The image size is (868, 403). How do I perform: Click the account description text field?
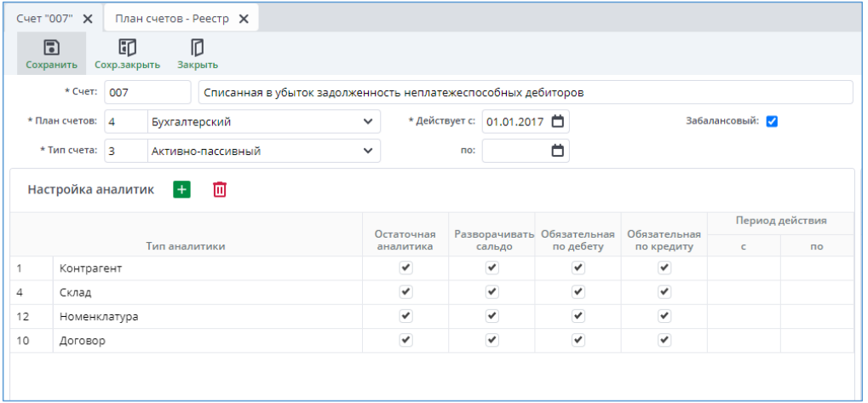(524, 92)
